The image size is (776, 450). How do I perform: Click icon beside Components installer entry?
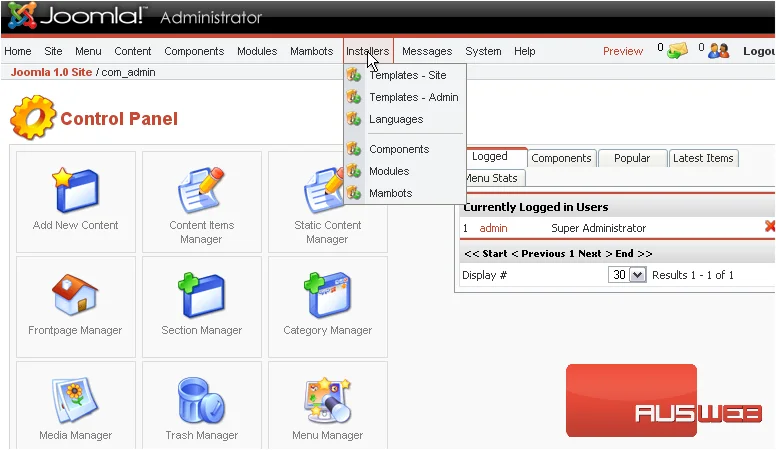[353, 149]
